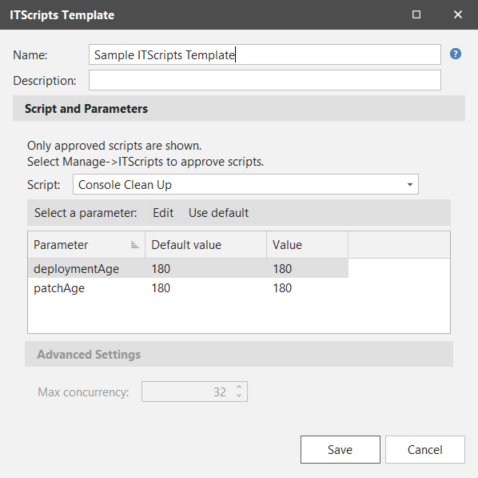Maximize the ITScripts Template window
Image resolution: width=478 pixels, height=478 pixels.
[416, 15]
